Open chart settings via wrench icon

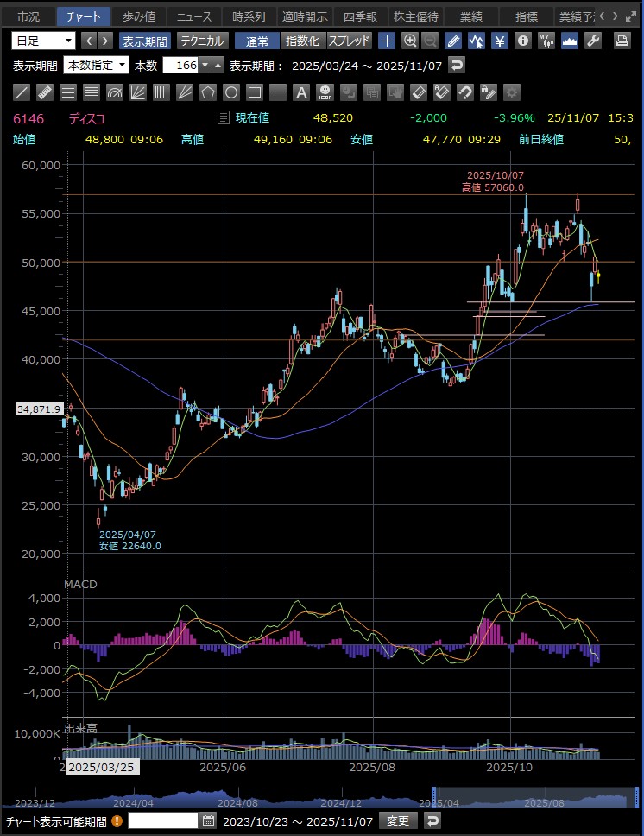(593, 41)
